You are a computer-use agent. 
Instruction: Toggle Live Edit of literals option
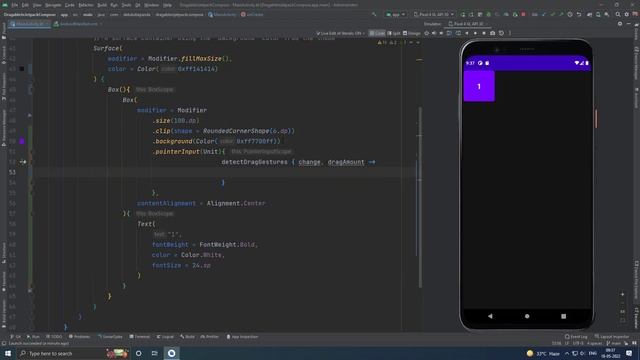click(x=340, y=33)
